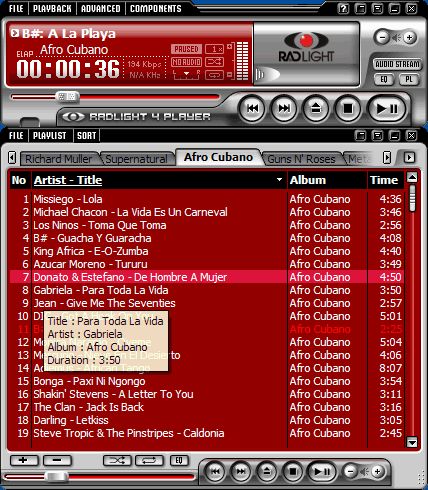
Task: Click eject in playlist bottom controls
Action: (x=267, y=471)
